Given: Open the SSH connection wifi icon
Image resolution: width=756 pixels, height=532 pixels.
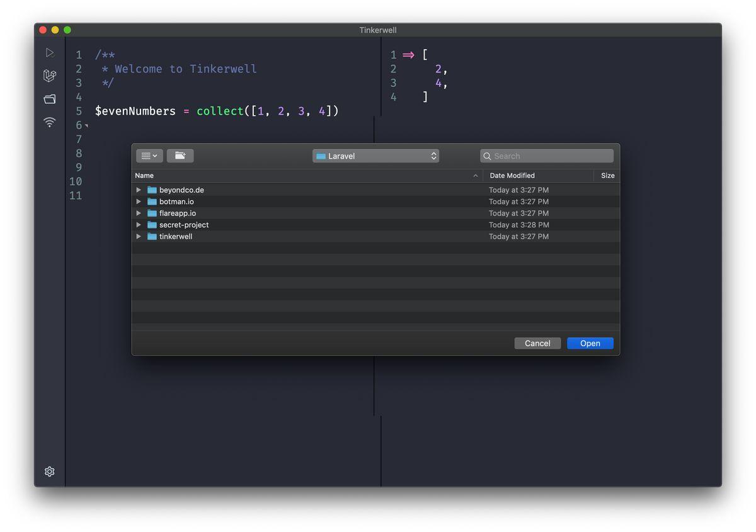Looking at the screenshot, I should coord(50,122).
